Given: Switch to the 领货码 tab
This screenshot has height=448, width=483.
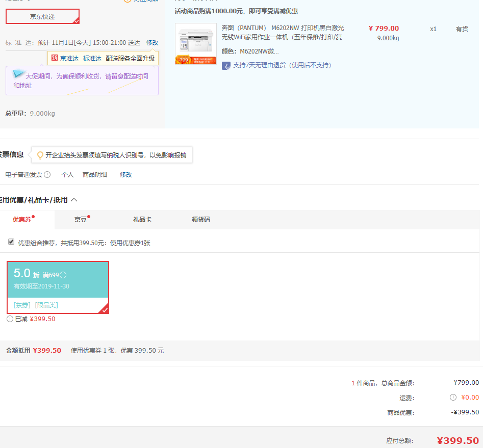Looking at the screenshot, I should [200, 220].
